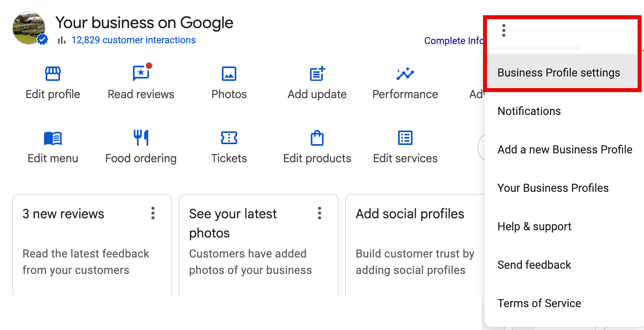Click the bar chart icon beside customer interactions
The image size is (644, 330).
[61, 40]
